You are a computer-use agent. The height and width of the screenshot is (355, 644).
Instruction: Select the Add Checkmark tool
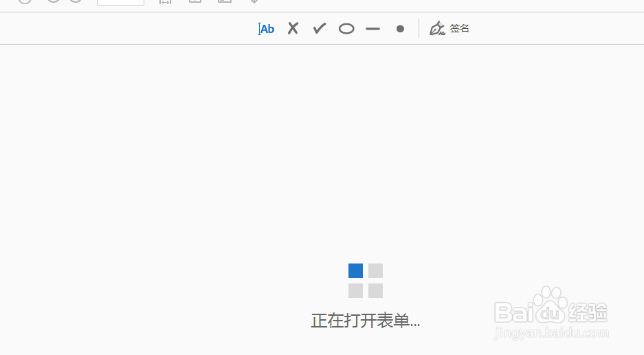(320, 28)
